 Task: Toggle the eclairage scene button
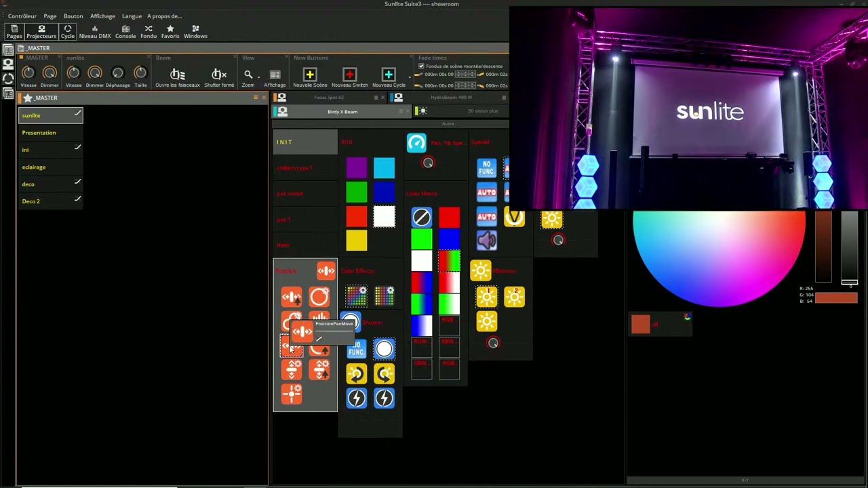[51, 167]
